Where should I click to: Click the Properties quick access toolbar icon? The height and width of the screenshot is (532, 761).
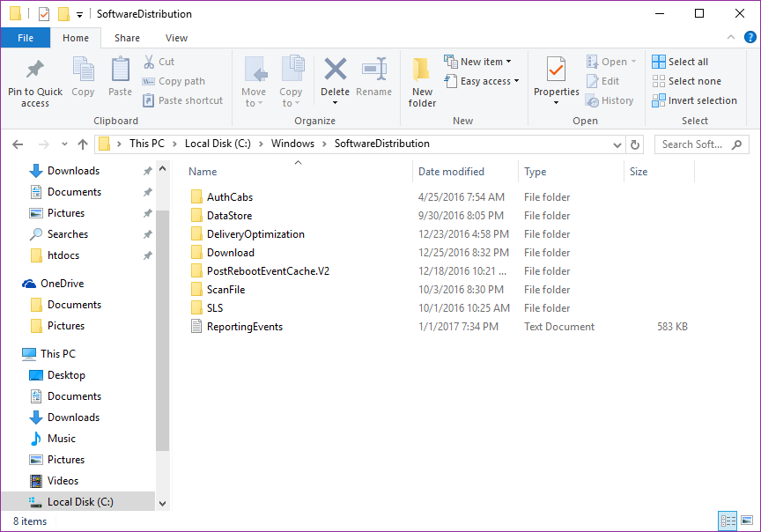[x=44, y=14]
